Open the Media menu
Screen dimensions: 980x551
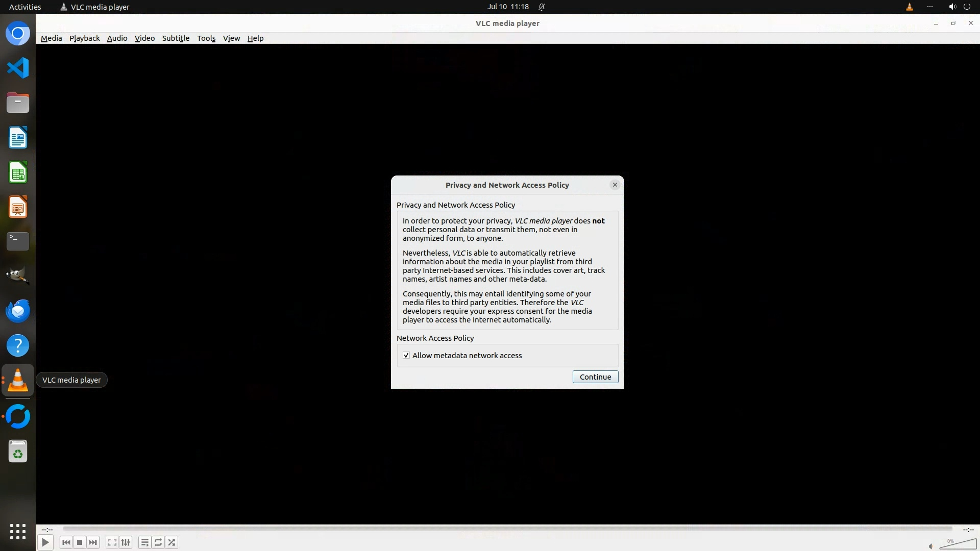tap(51, 38)
